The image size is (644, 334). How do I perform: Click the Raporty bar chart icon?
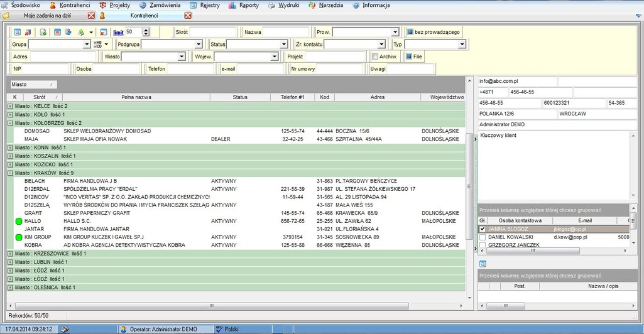232,5
